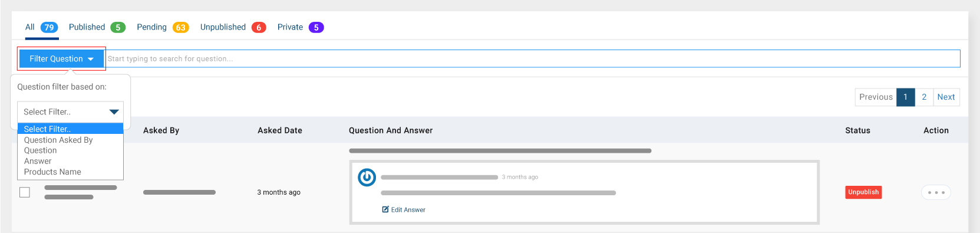Expand the Select Filter combo box
This screenshot has height=233, width=980.
70,111
